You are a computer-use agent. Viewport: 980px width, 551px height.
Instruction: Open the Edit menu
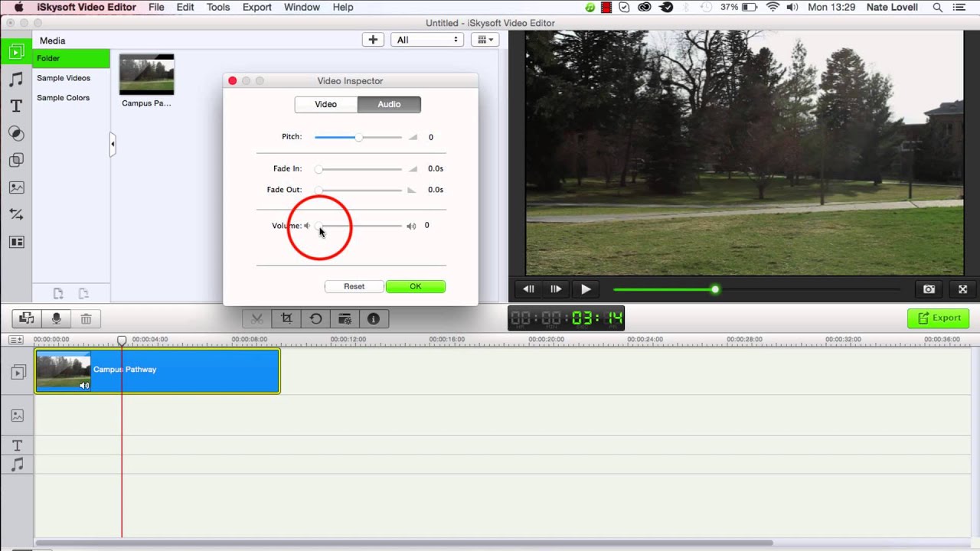coord(185,7)
